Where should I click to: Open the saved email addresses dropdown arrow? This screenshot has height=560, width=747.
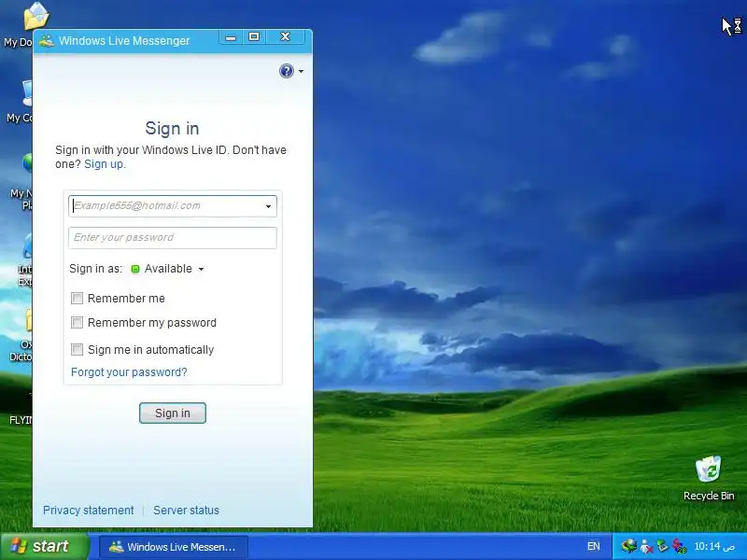click(269, 206)
